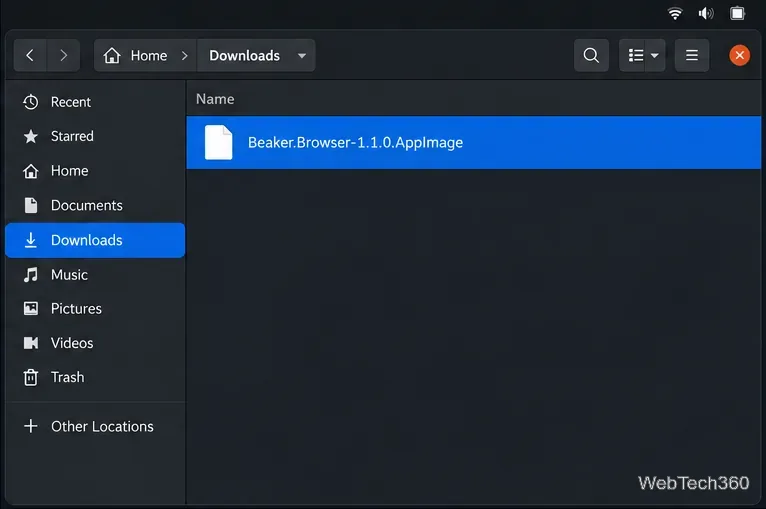Image resolution: width=766 pixels, height=509 pixels.
Task: Toggle the list view icon
Action: [x=636, y=55]
